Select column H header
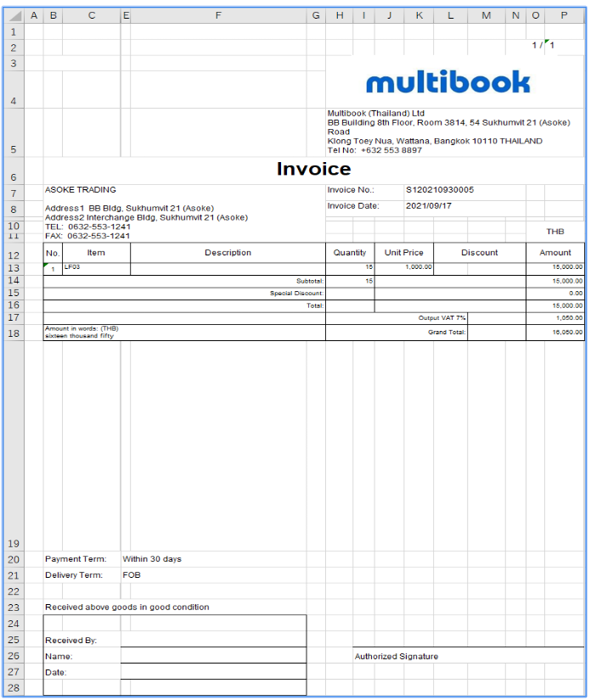 [340, 15]
